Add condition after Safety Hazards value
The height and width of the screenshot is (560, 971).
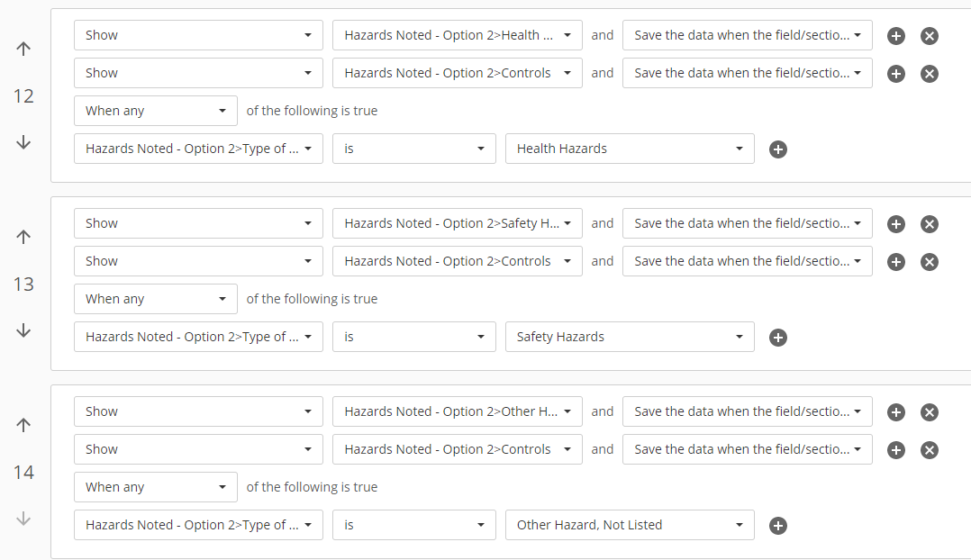778,338
